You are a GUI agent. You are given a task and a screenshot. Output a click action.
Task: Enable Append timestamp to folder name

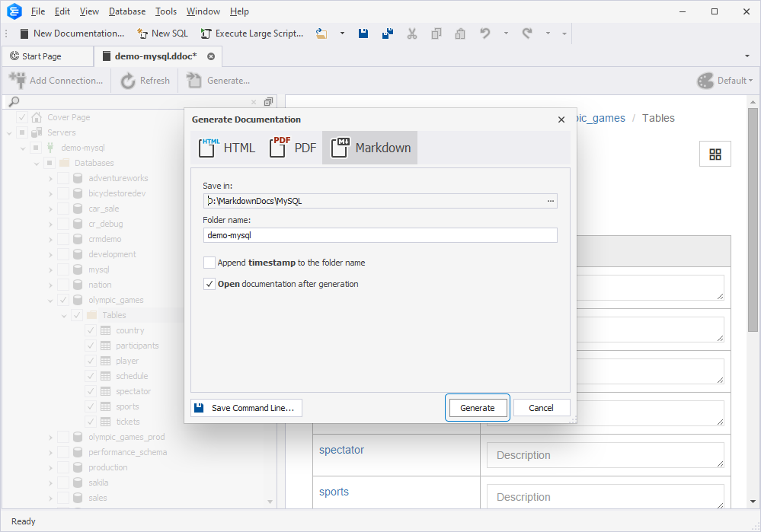[x=209, y=263]
